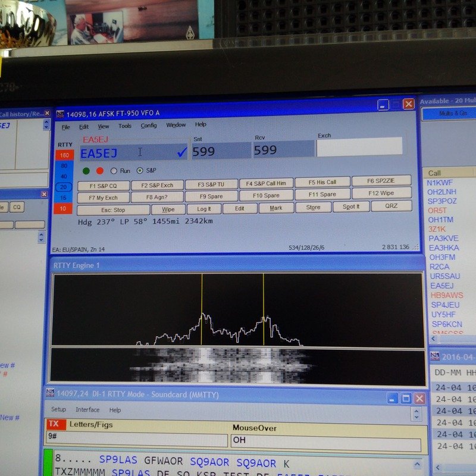Enable the Run mode radio button
Viewport: 476px width, 476px height.
coord(114,171)
